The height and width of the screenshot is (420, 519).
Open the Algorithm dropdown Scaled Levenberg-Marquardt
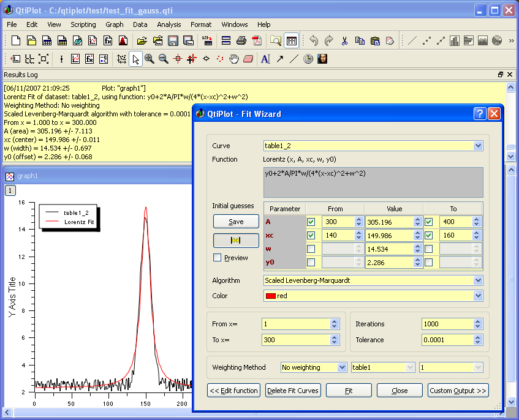click(x=373, y=280)
